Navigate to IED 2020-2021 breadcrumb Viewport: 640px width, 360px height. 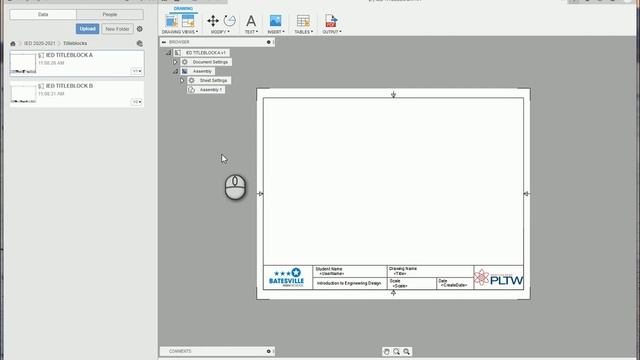[x=39, y=43]
